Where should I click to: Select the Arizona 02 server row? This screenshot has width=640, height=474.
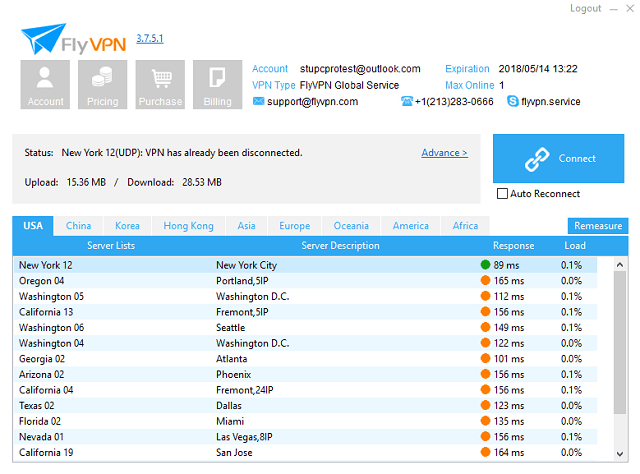[305, 374]
